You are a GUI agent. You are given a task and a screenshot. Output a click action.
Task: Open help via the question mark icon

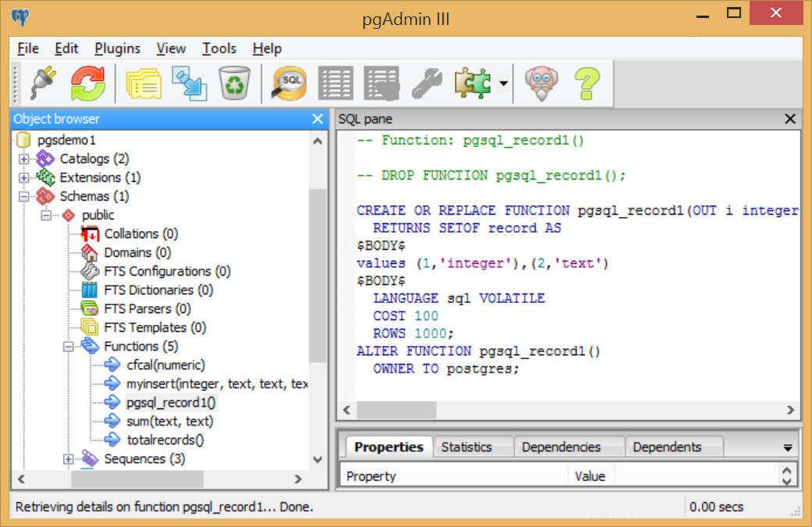(x=587, y=83)
